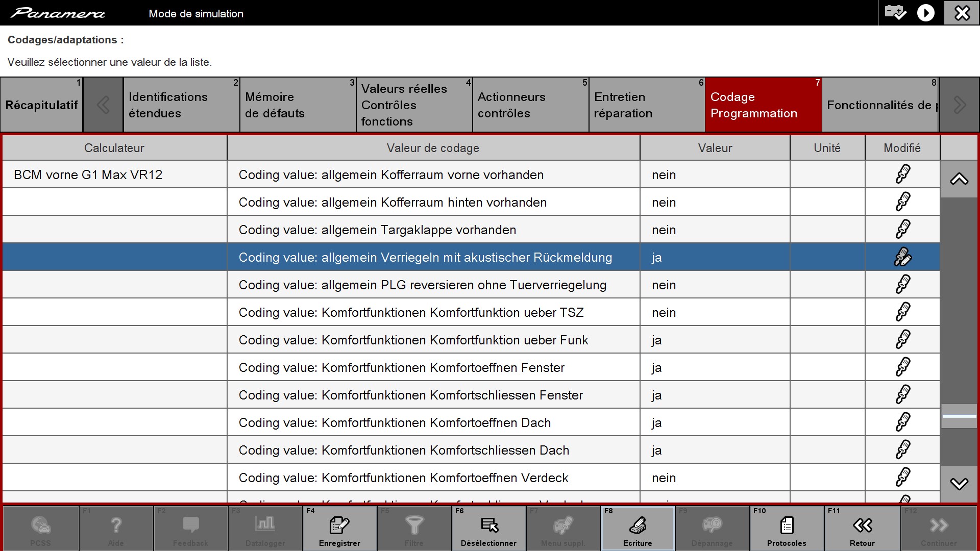The width and height of the screenshot is (980, 551).
Task: Click the Valeur de codage column header
Action: [433, 148]
